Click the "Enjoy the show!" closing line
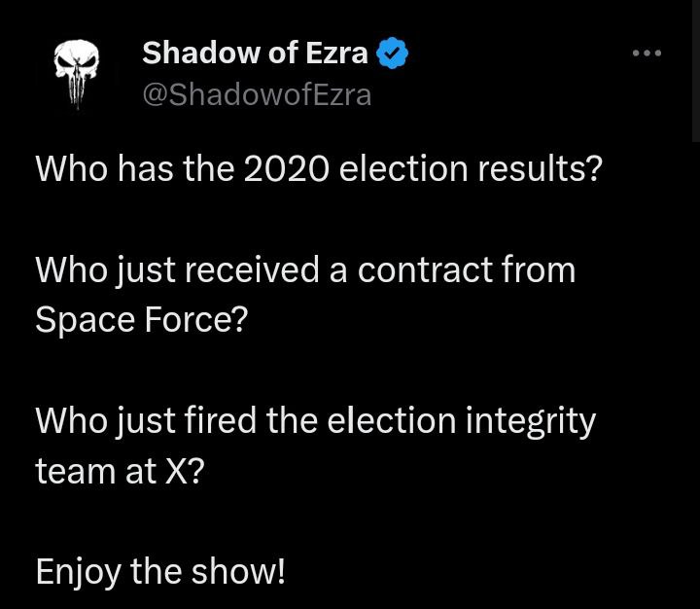700x609 pixels. pyautogui.click(x=160, y=572)
